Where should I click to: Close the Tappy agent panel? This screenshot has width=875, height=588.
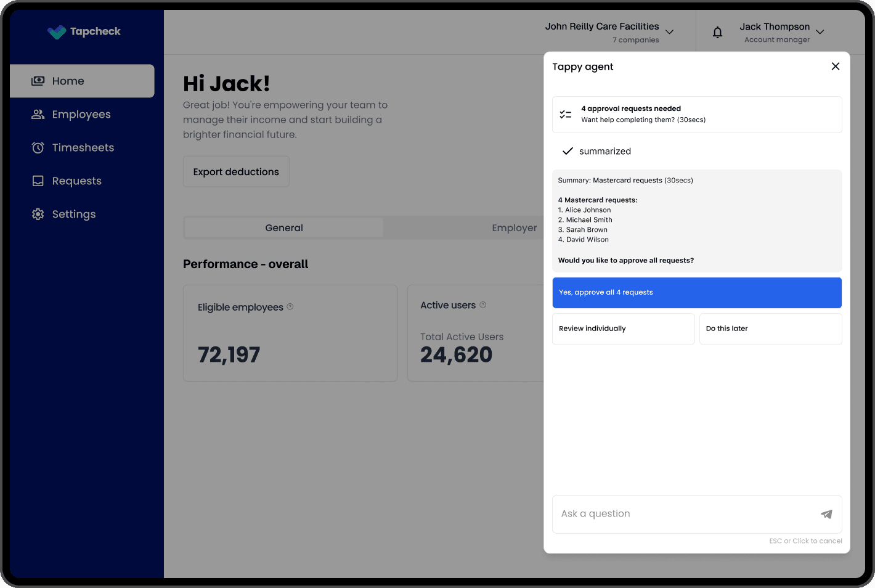[835, 67]
